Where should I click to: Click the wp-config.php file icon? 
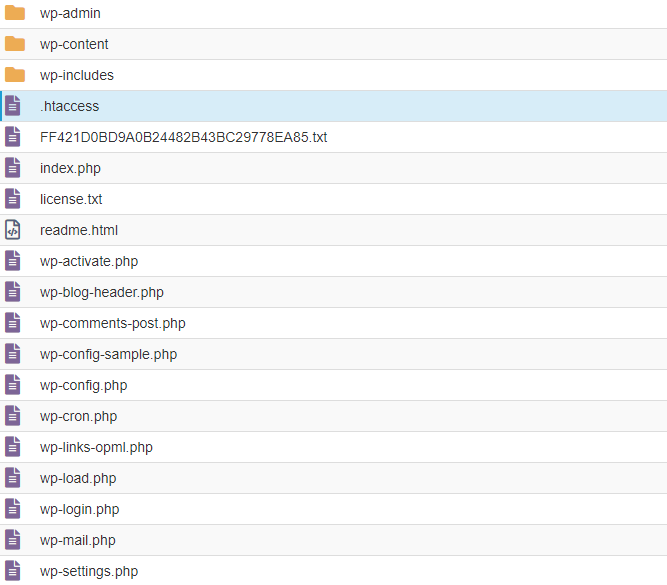click(x=13, y=385)
